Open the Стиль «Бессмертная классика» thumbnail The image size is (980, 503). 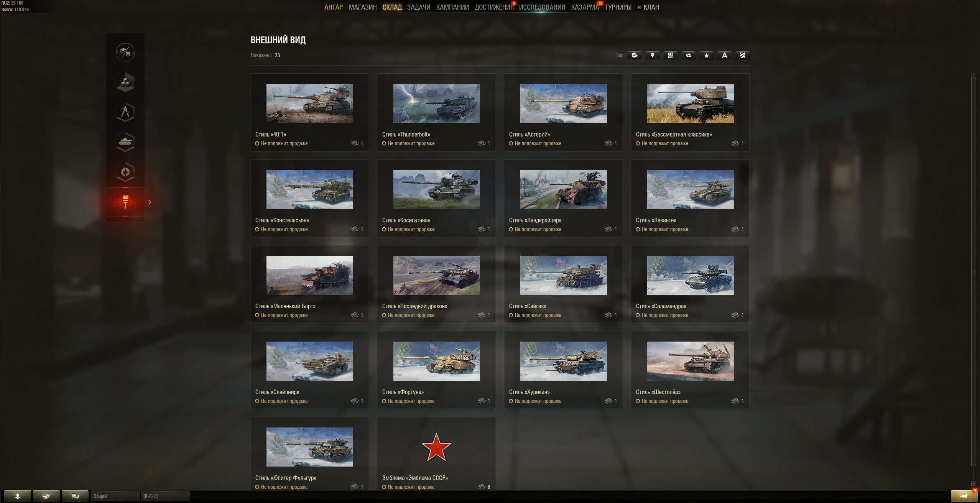click(x=691, y=104)
